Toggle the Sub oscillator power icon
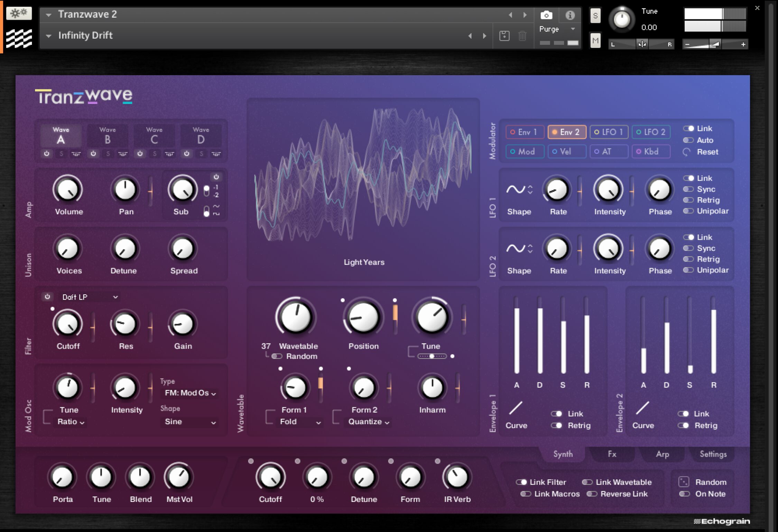Screen dimensions: 778x532 216,177
